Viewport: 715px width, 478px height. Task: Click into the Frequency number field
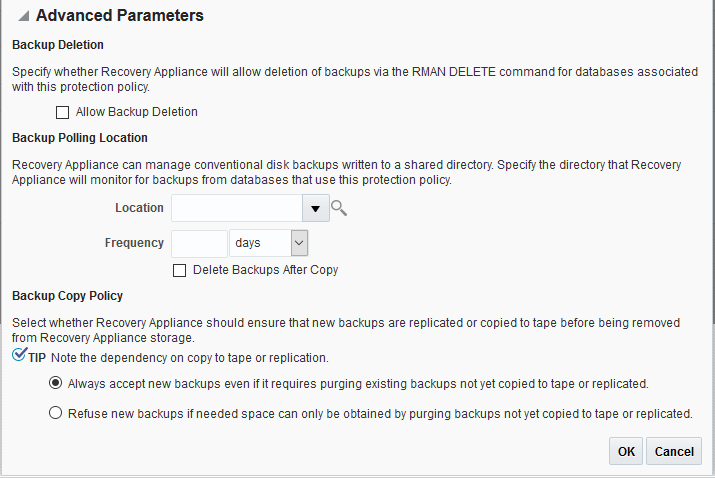point(199,243)
